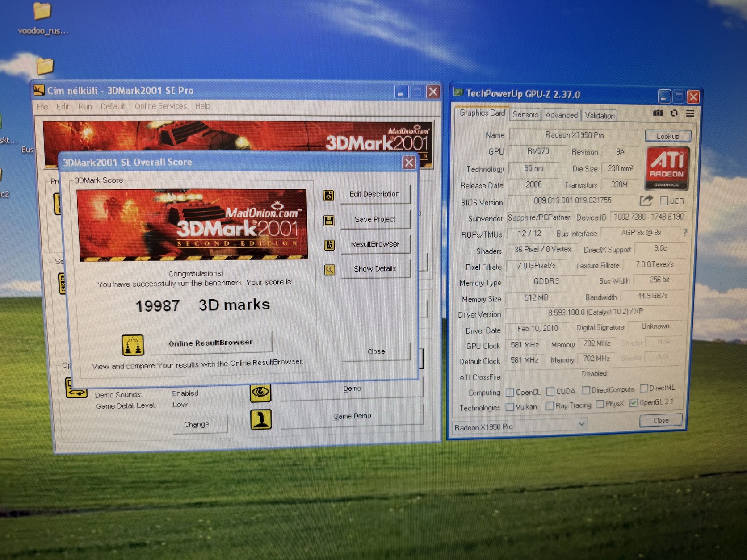This screenshot has width=747, height=560.
Task: Click the BIOS Version field
Action: [x=572, y=201]
